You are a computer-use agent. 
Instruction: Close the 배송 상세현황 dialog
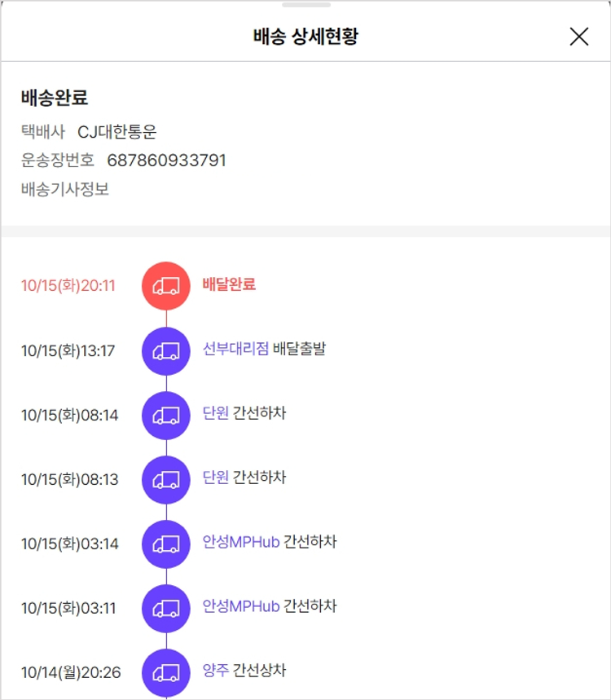pos(578,37)
